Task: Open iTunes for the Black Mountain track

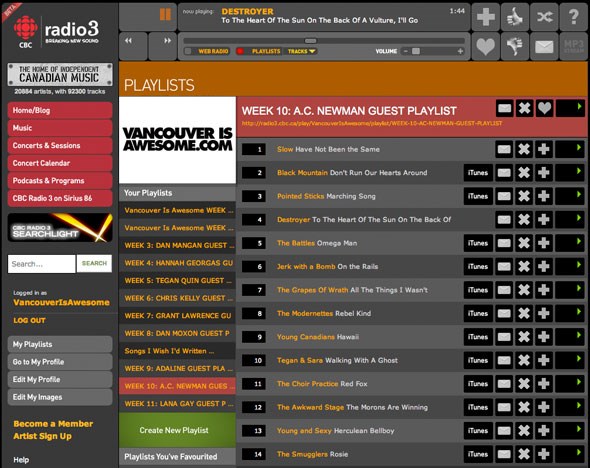Action: [478, 173]
